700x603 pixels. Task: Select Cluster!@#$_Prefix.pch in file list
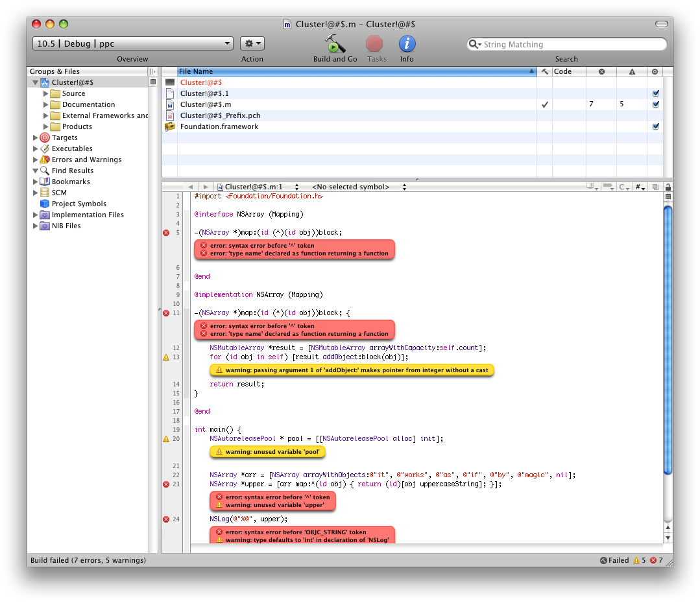[x=220, y=115]
